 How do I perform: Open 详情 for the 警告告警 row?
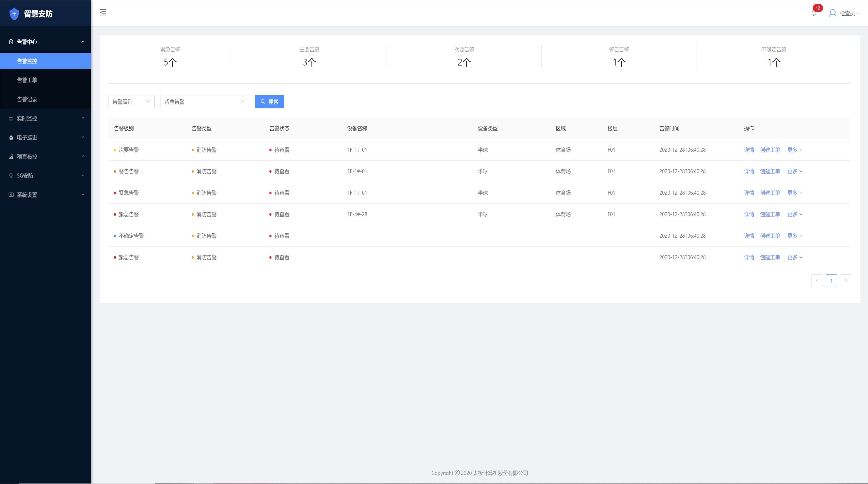[x=749, y=172]
